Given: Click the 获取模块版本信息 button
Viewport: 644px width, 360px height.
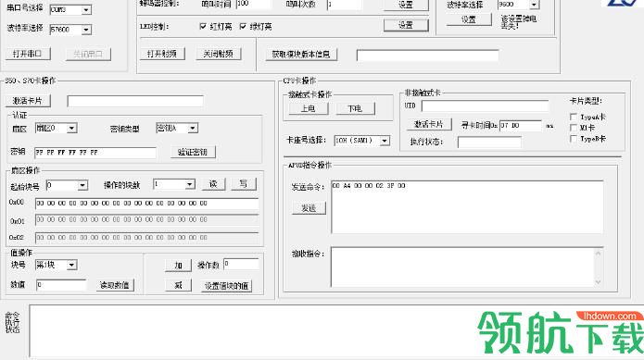Looking at the screenshot, I should pyautogui.click(x=301, y=54).
